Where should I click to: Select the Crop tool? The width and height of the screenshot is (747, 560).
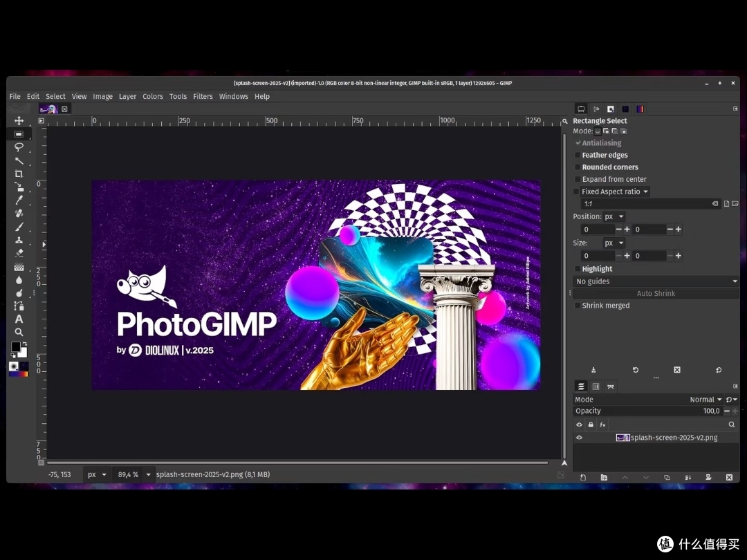pos(19,174)
